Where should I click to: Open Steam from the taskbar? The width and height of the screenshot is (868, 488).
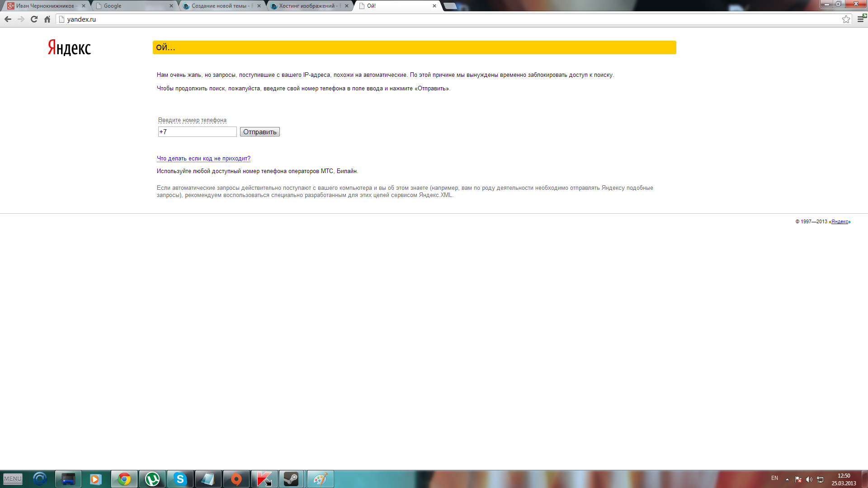[x=292, y=479]
